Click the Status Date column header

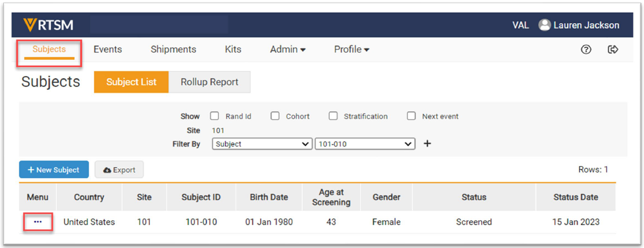[x=576, y=197]
